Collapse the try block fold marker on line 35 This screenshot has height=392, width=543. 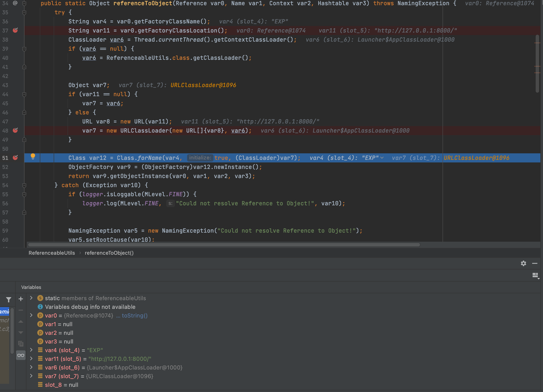click(24, 12)
